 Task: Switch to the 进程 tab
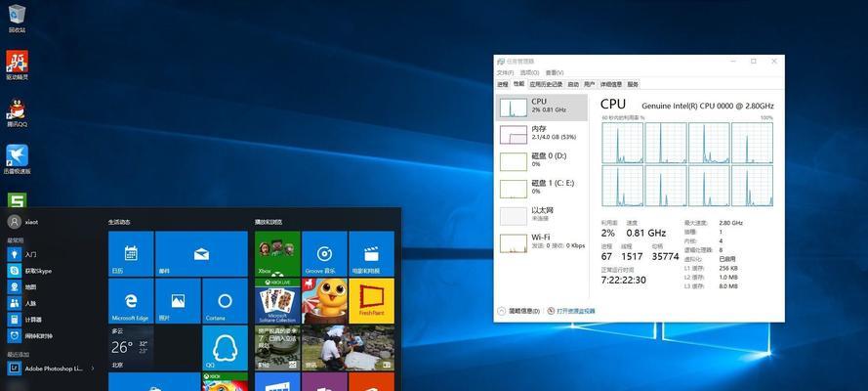coord(502,84)
